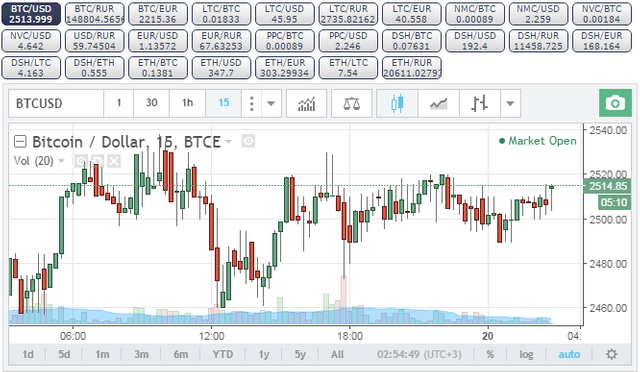
Task: Select the NMC/USD pair button
Action: coord(538,14)
